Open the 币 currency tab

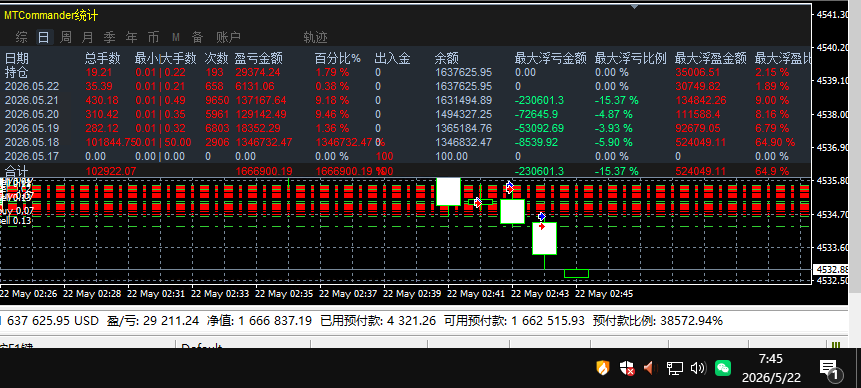[x=153, y=37]
